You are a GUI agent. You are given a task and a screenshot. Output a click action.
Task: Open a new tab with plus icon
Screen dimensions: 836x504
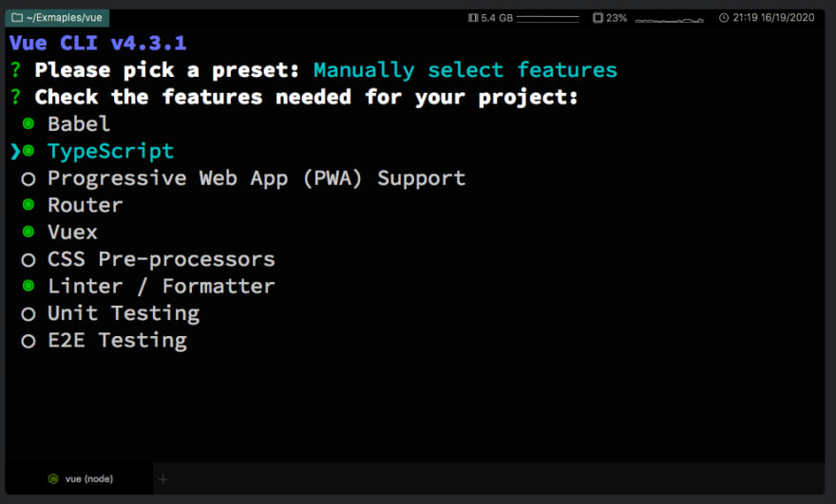[163, 479]
